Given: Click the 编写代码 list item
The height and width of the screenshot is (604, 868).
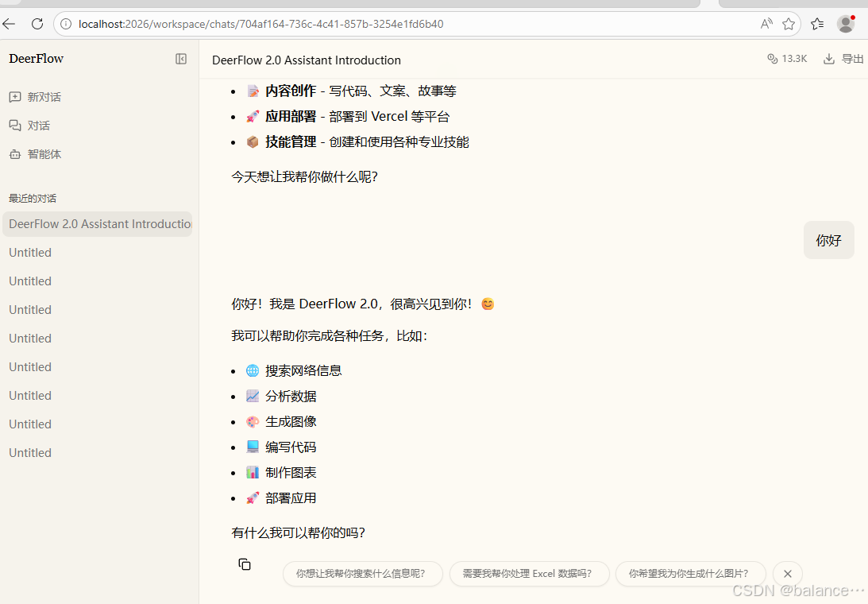Looking at the screenshot, I should tap(291, 447).
